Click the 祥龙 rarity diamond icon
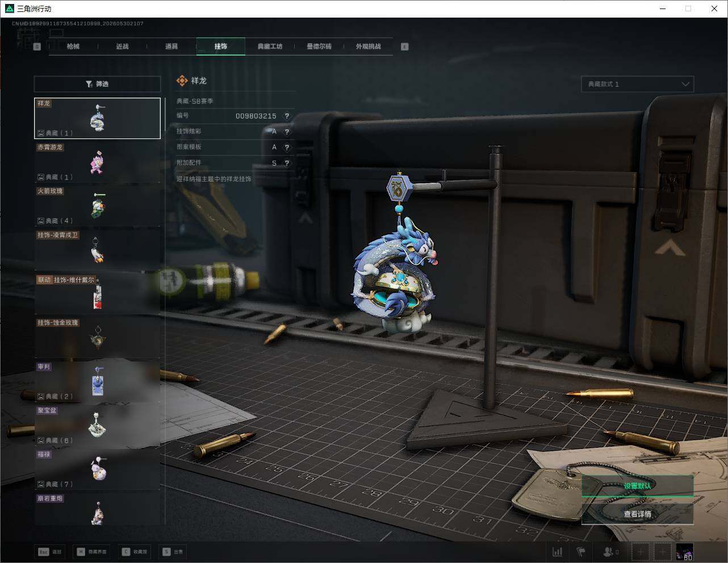Viewport: 728px width, 563px height. pos(182,81)
